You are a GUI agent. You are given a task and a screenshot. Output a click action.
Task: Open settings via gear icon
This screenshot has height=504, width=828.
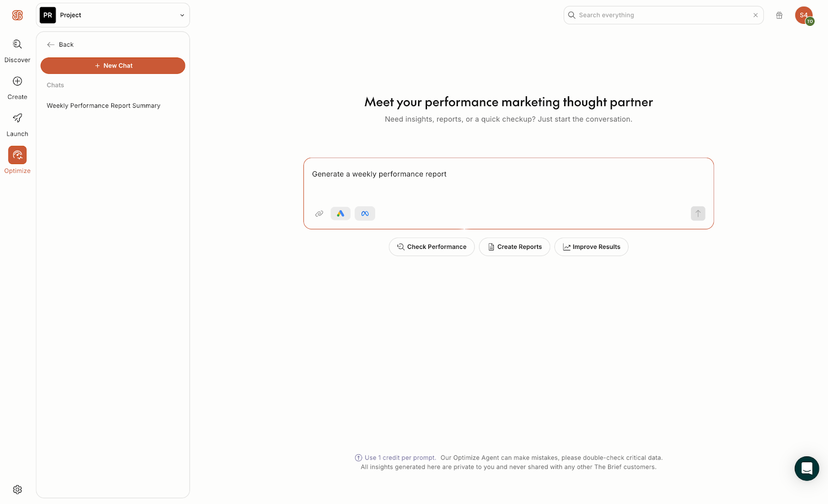tap(18, 490)
